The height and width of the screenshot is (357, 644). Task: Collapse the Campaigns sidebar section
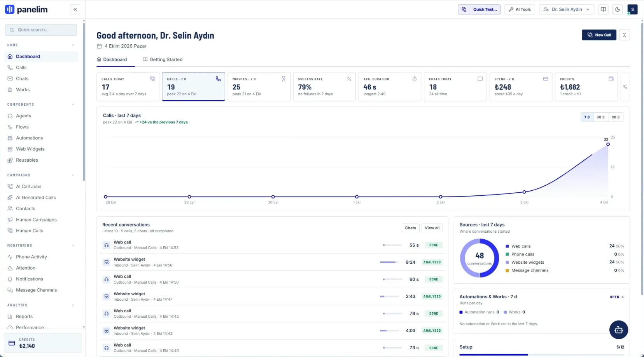(73, 175)
